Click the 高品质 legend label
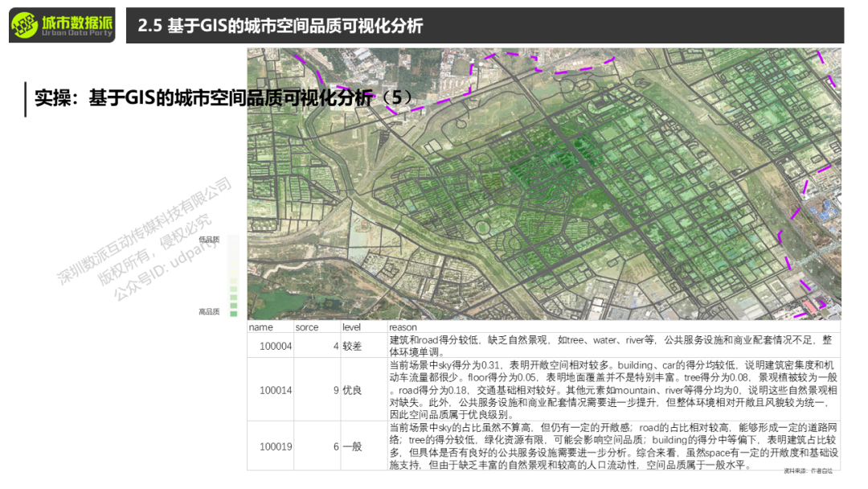The image size is (868, 489). point(209,311)
